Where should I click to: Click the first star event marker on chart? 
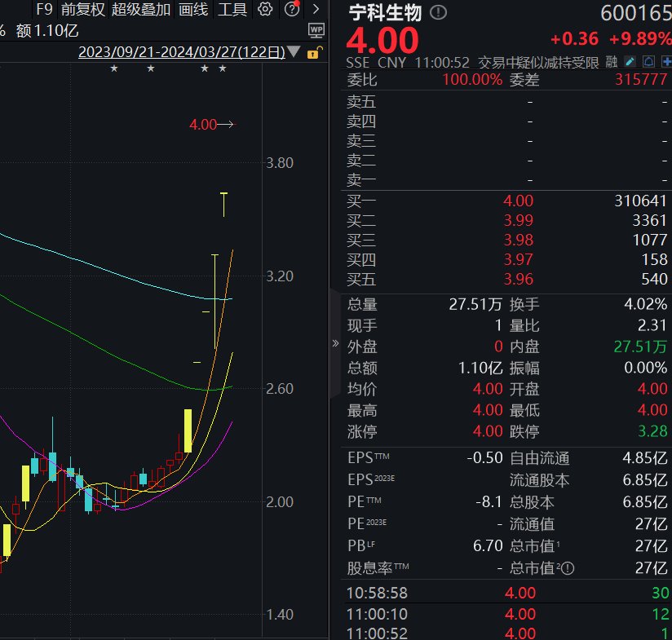[114, 68]
